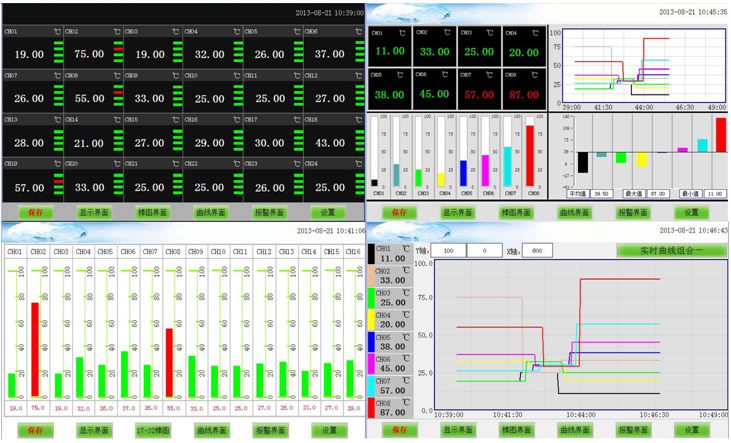Click the 实时曲线组合一 button
731x443 pixels.
[671, 250]
